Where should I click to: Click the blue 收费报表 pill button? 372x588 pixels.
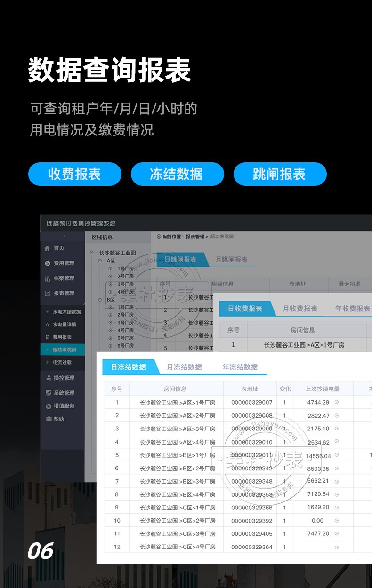(x=75, y=174)
